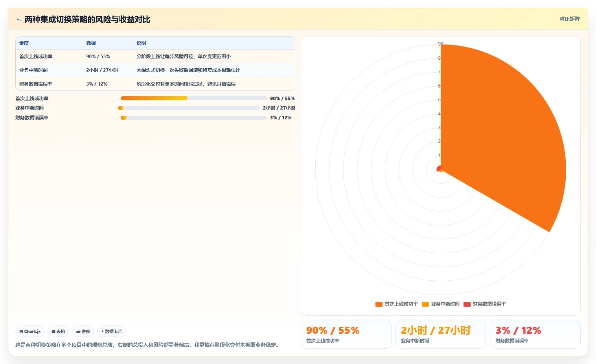Click the 首次上线成功率 progress bar
This screenshot has width=596, height=364.
pos(193,98)
